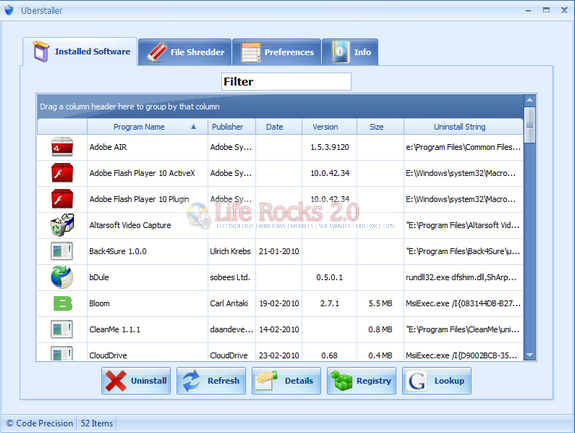
Task: Open the Installed Software tab
Action: [x=80, y=52]
